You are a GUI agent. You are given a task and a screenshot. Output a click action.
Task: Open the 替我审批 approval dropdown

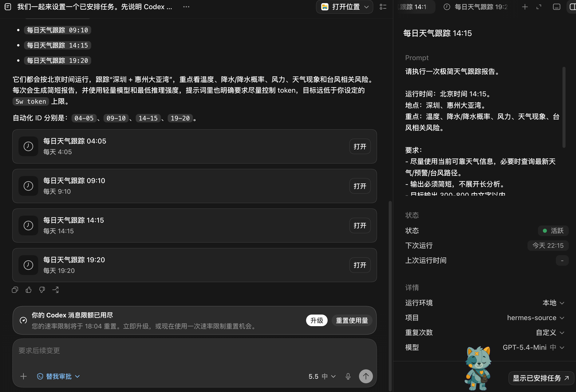coord(58,376)
